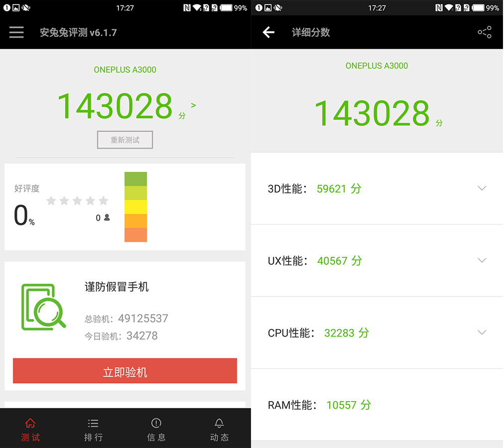Open the share options for detailed scores
504x448 pixels.
485,32
